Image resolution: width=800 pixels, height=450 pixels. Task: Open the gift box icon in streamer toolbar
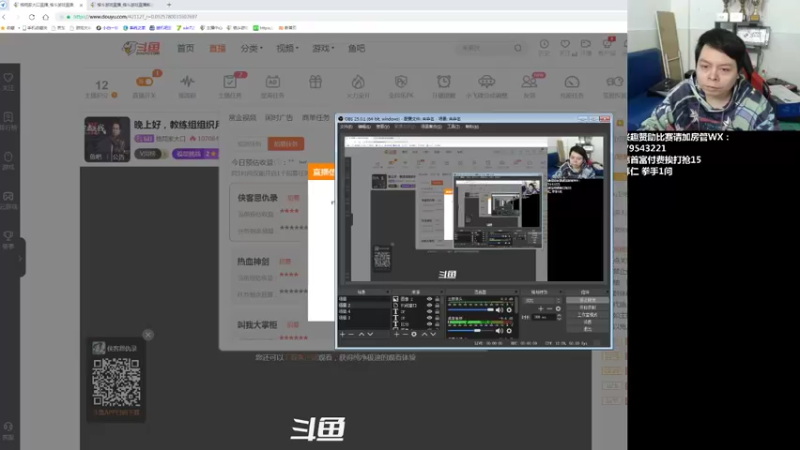pos(315,82)
